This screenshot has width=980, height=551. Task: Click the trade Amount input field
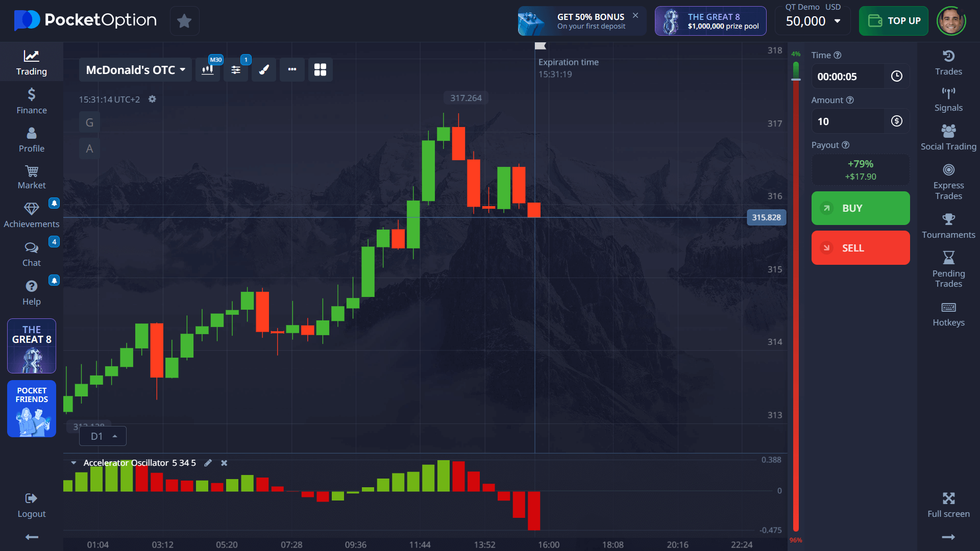point(847,121)
